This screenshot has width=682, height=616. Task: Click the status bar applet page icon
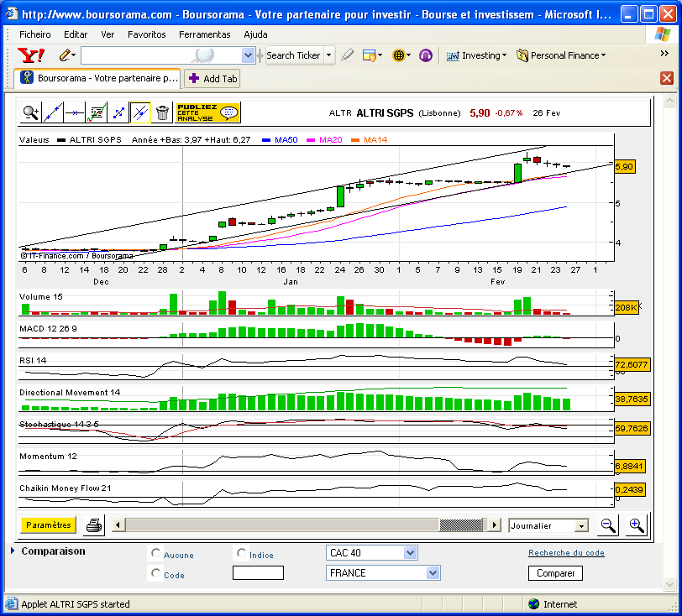pyautogui.click(x=12, y=603)
